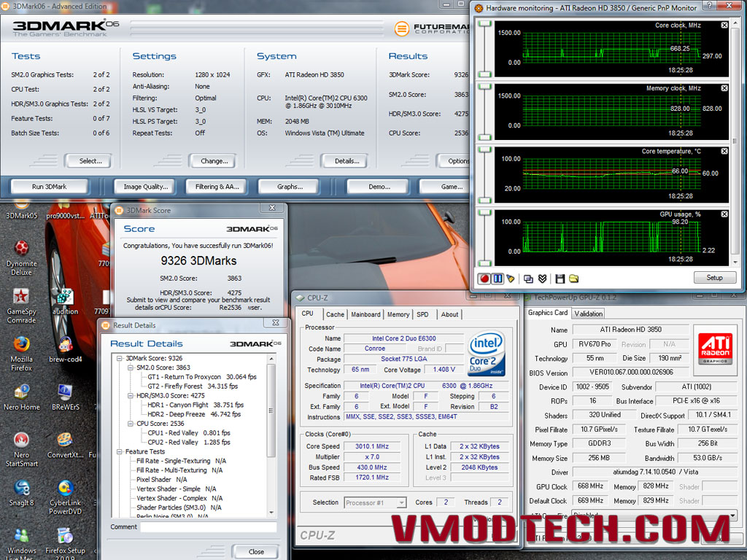Click the Intel Core 2 Duo logo in CPU-Z
Viewport: 747px width, 560px height.
point(487,354)
